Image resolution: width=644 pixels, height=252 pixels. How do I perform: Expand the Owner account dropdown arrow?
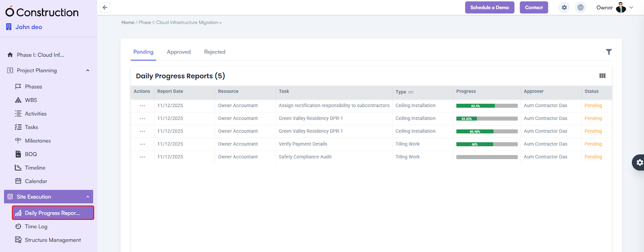coord(631,7)
